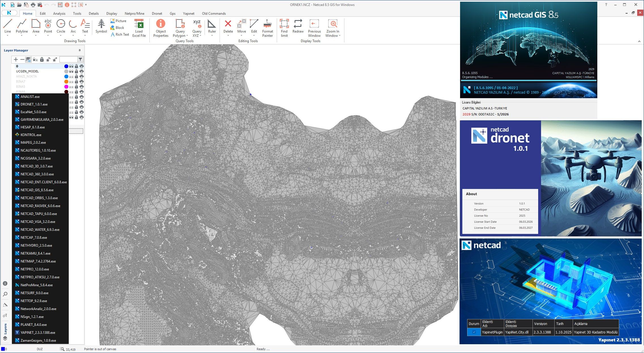The image size is (644, 353).
Task: Expand the Text tool dropdown arrow
Action: coord(85,36)
